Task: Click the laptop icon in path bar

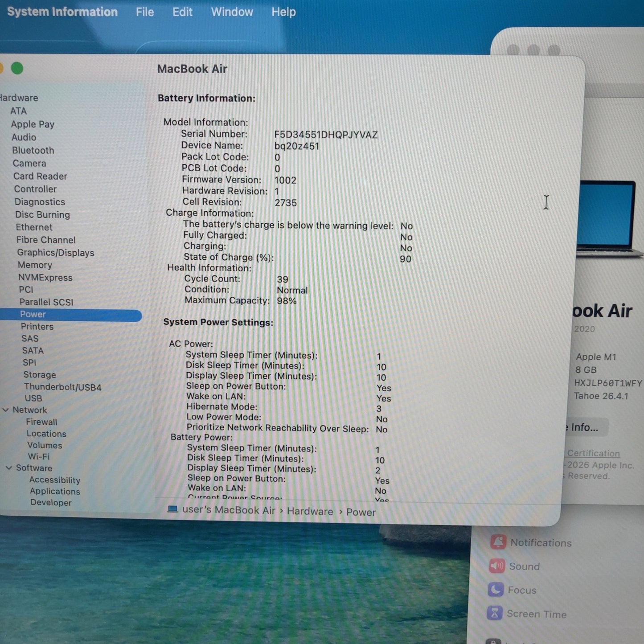Action: point(172,509)
